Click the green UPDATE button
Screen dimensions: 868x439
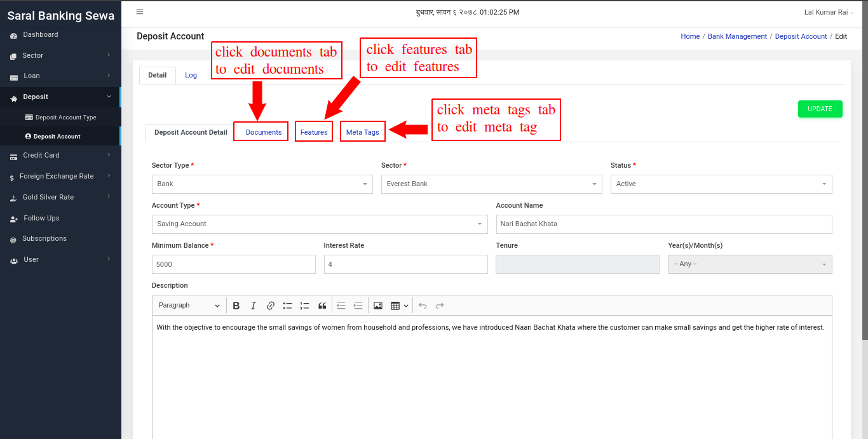tap(820, 109)
